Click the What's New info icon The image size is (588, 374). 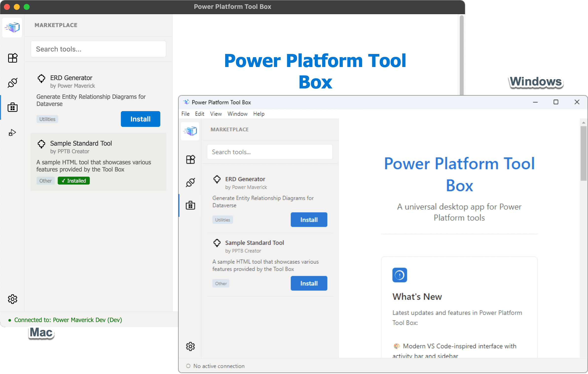pos(400,275)
